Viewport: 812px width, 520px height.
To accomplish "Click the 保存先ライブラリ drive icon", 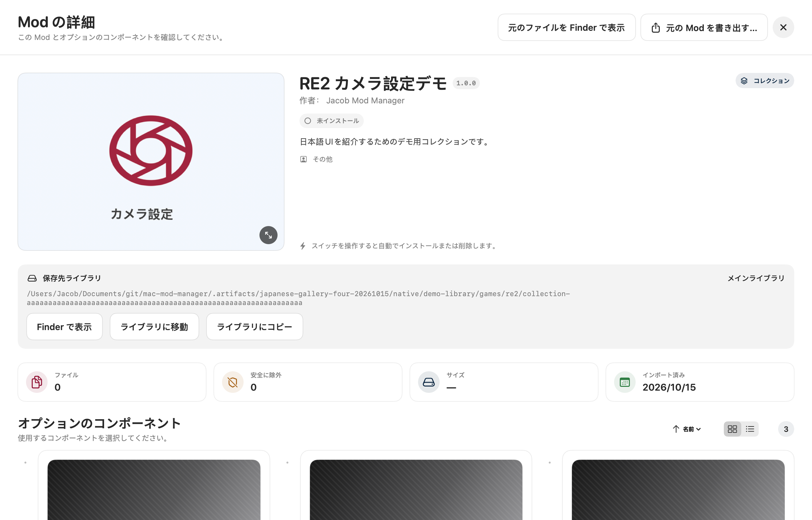I will [x=32, y=278].
